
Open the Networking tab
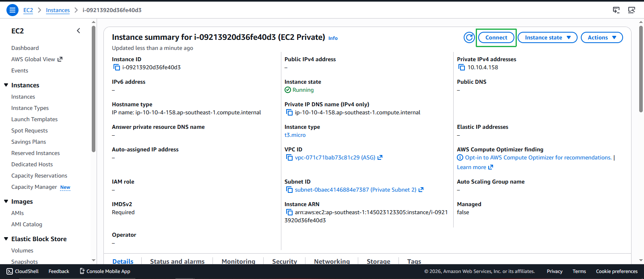pos(332,261)
